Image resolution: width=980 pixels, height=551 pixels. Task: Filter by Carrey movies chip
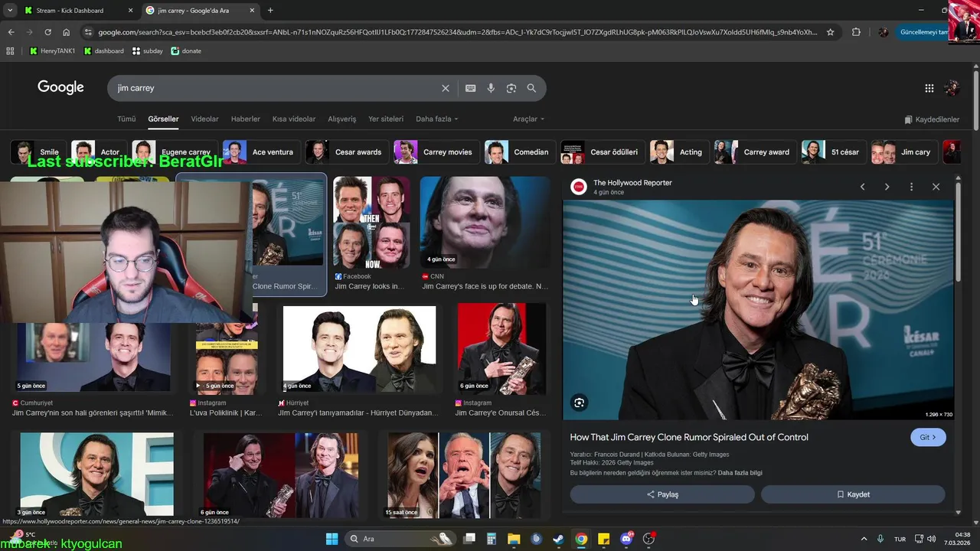[x=436, y=152]
